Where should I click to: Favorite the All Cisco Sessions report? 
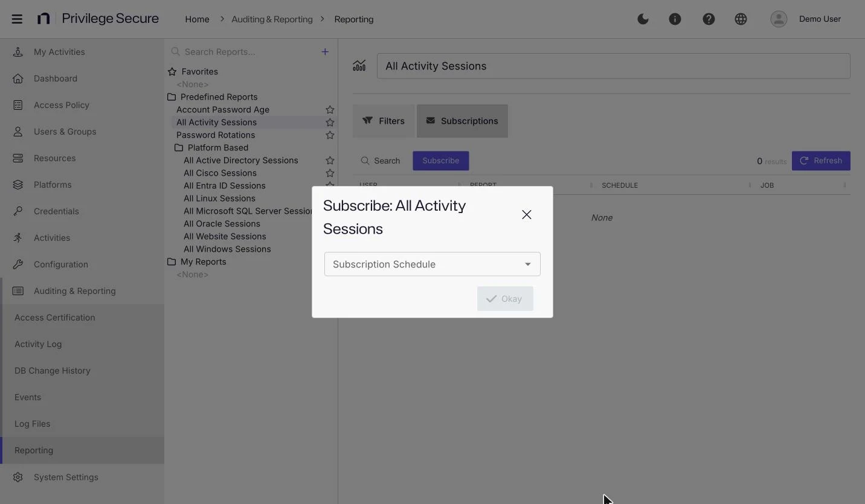click(x=330, y=173)
